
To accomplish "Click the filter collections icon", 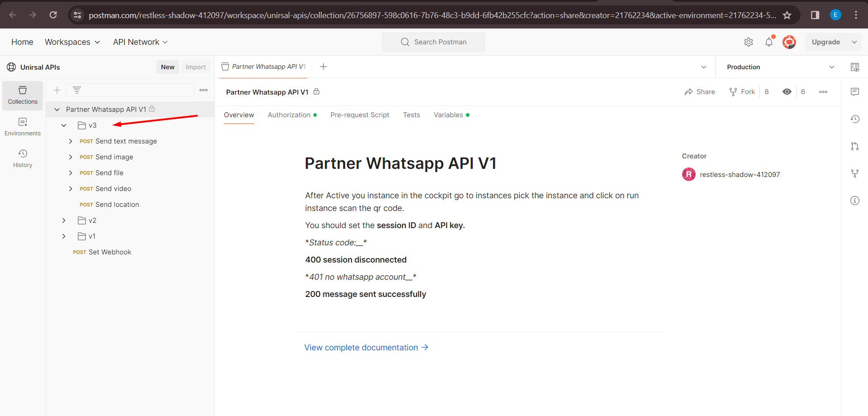I will click(x=77, y=90).
